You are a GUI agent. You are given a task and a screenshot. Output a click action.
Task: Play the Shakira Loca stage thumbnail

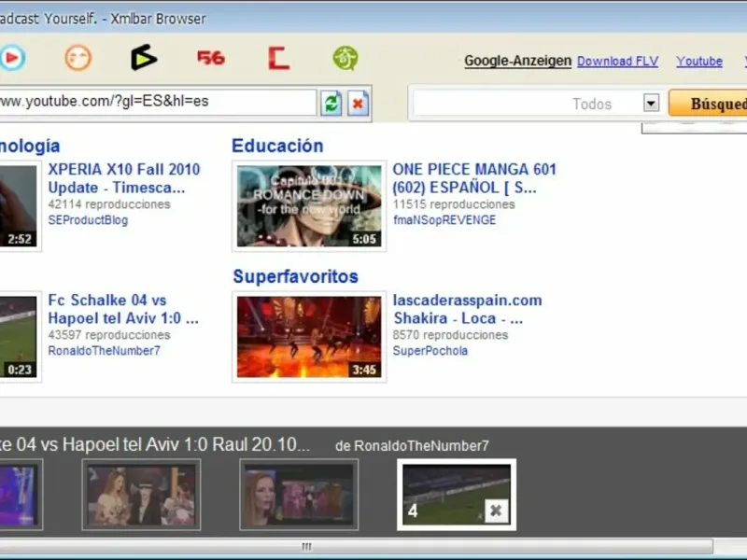(x=309, y=337)
